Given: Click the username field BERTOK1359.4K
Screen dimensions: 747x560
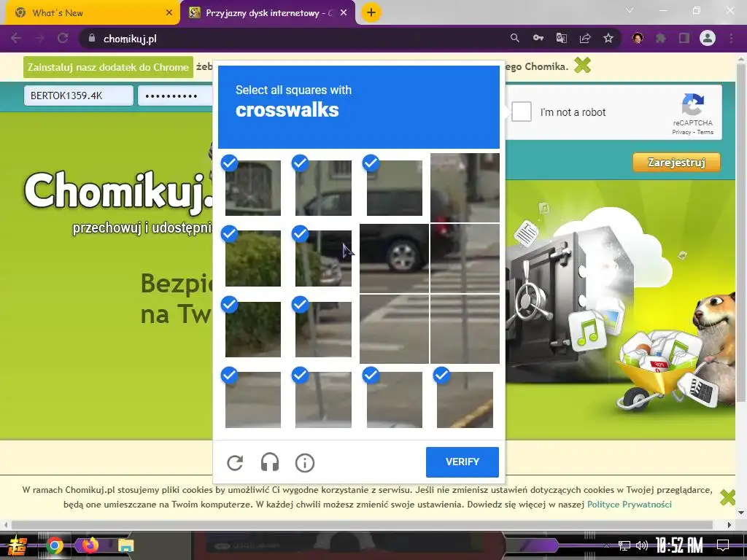Looking at the screenshot, I should click(x=79, y=96).
